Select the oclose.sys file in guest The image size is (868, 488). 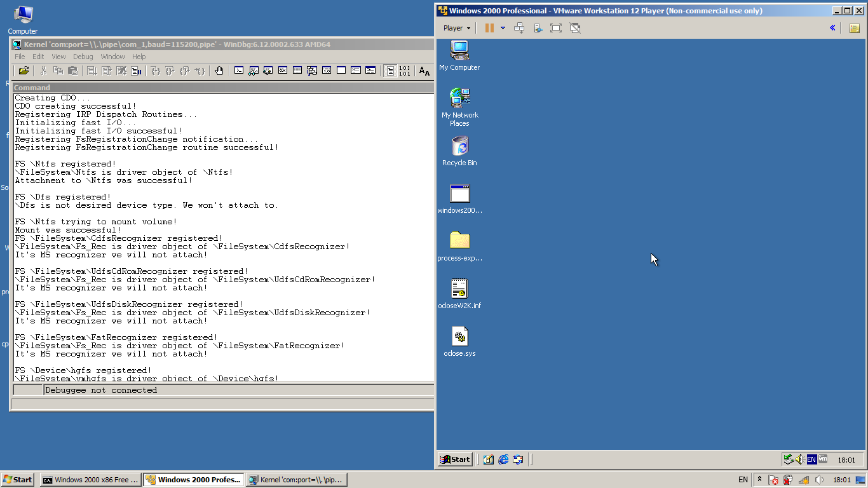[x=459, y=342]
